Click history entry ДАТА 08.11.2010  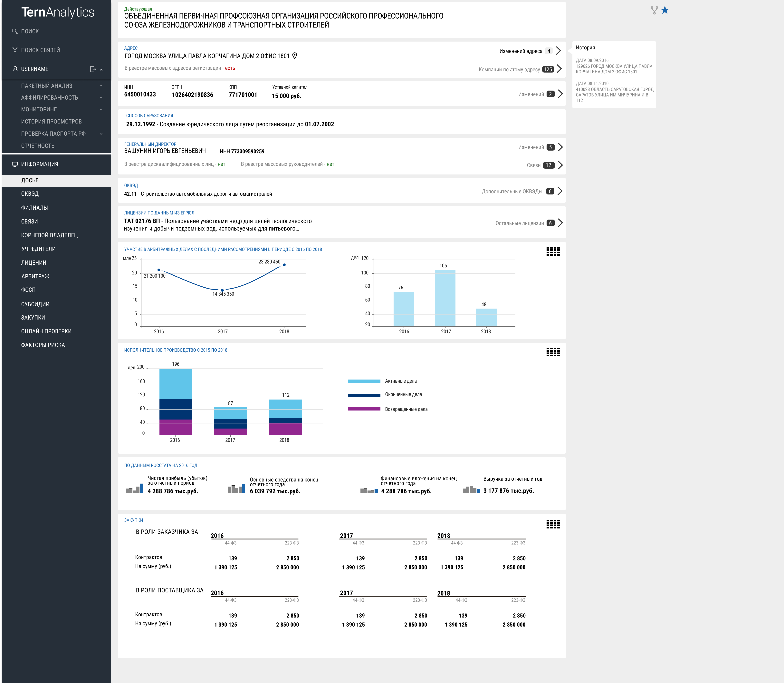click(615, 92)
